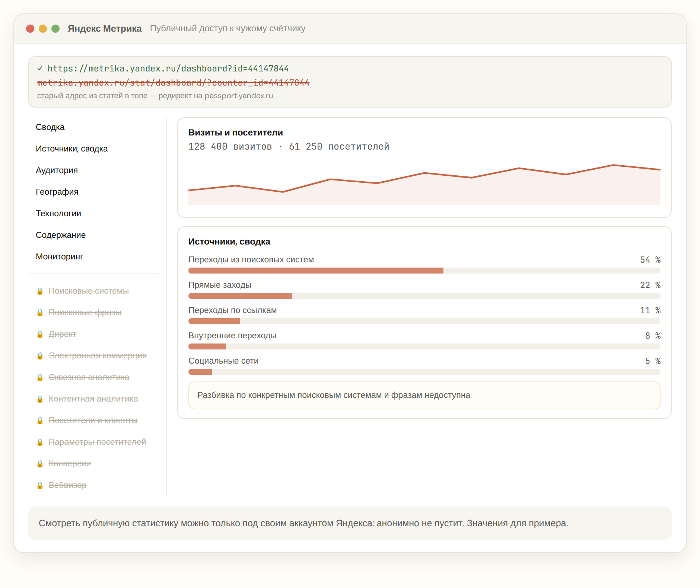Switch to the Содержание section

(x=61, y=235)
